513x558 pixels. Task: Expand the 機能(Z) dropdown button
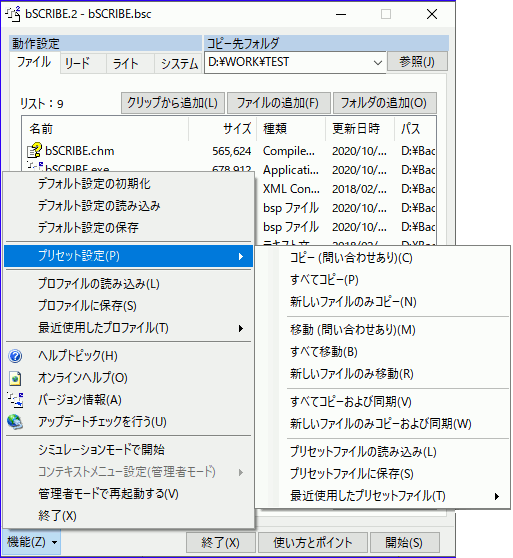pyautogui.click(x=32, y=542)
